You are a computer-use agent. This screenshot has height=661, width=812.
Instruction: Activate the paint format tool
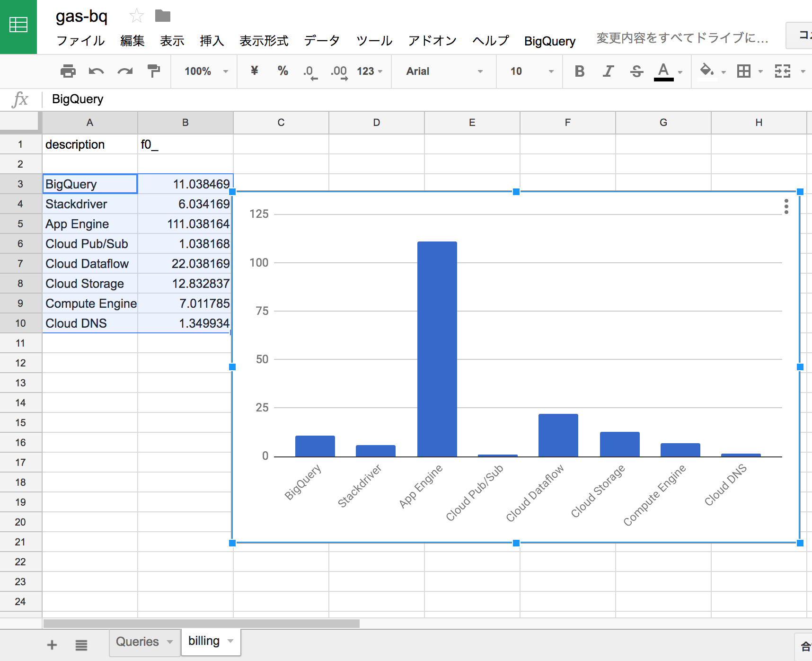coord(153,71)
